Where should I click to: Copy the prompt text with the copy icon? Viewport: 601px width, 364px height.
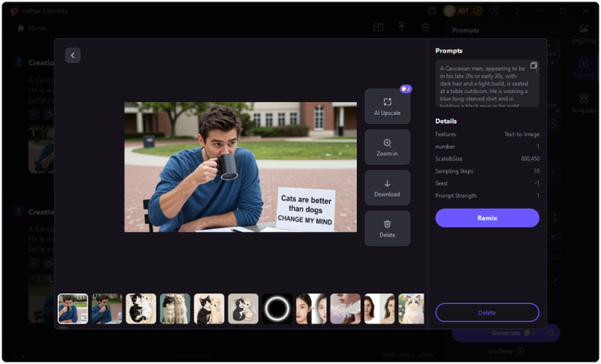[x=534, y=66]
